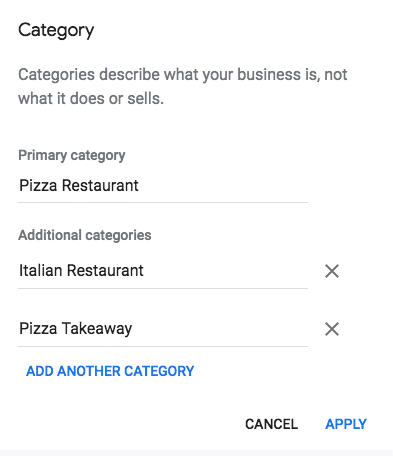The width and height of the screenshot is (393, 456).
Task: Edit the Pizza Takeaway additional category field
Action: (x=163, y=329)
